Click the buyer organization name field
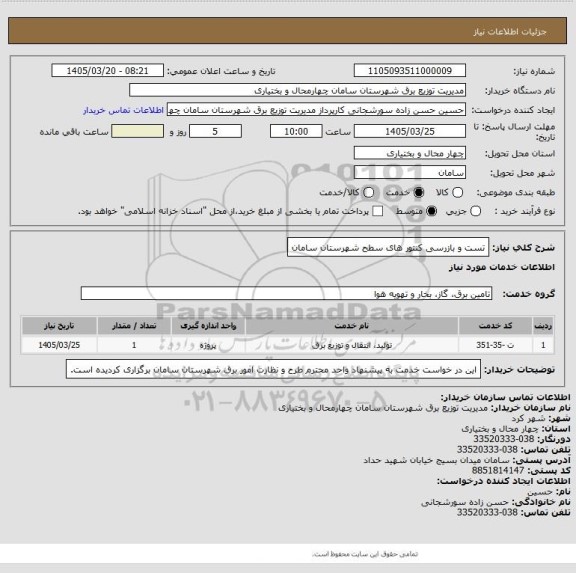 pos(298,90)
